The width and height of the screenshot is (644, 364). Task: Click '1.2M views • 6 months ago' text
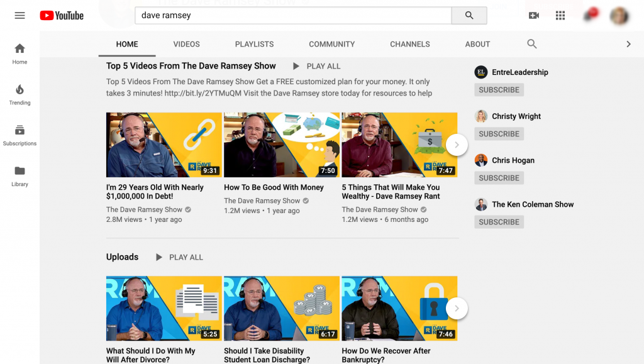pyautogui.click(x=386, y=219)
